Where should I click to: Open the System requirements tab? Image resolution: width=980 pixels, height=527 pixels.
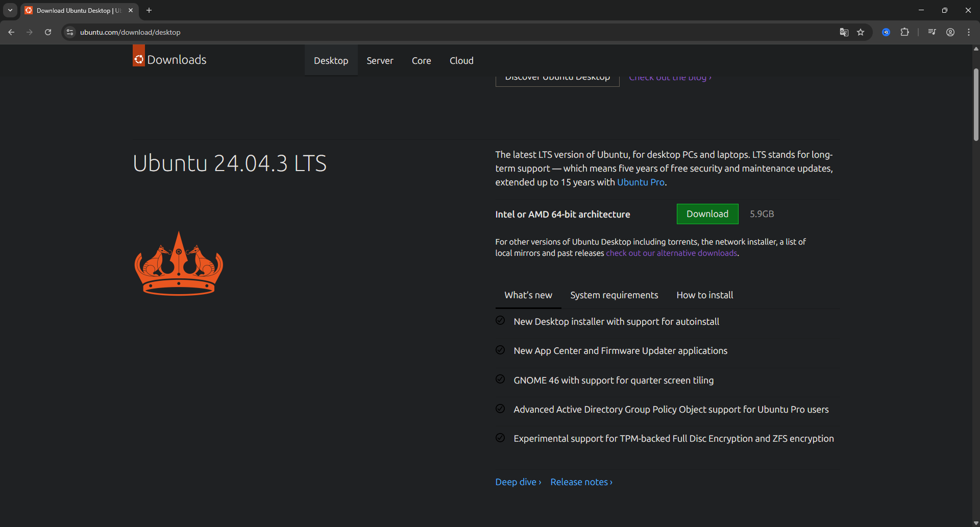pos(614,295)
